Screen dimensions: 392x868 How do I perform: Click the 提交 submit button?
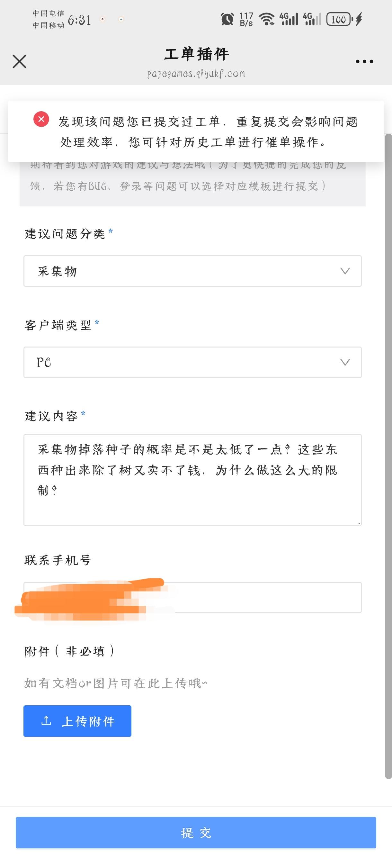196,833
